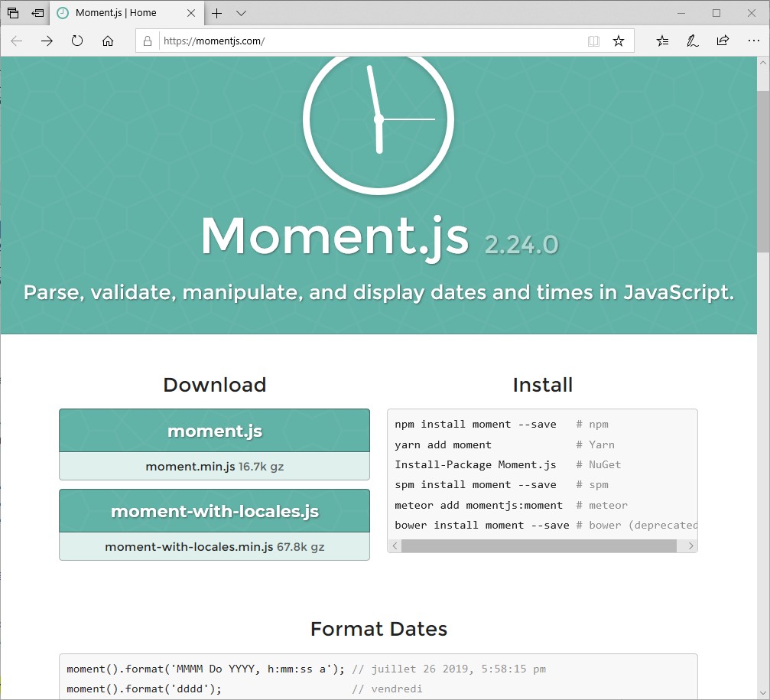
Task: Click Install-Package Moment.js line
Action: pos(508,464)
